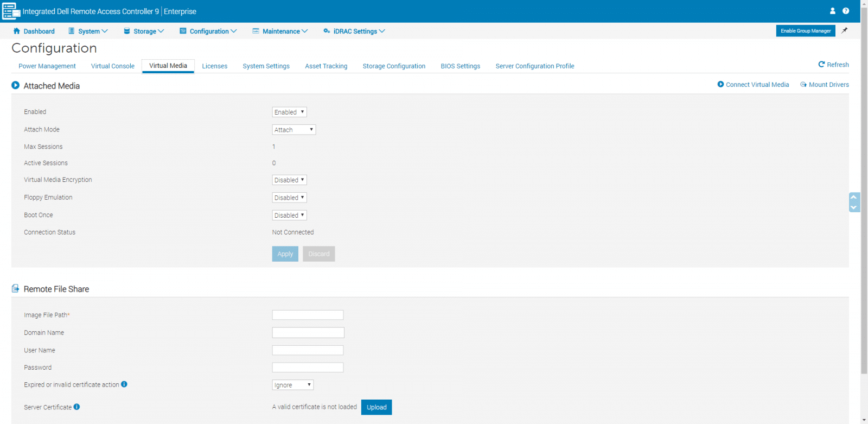
Task: Focus the Domain Name field
Action: pyautogui.click(x=308, y=332)
